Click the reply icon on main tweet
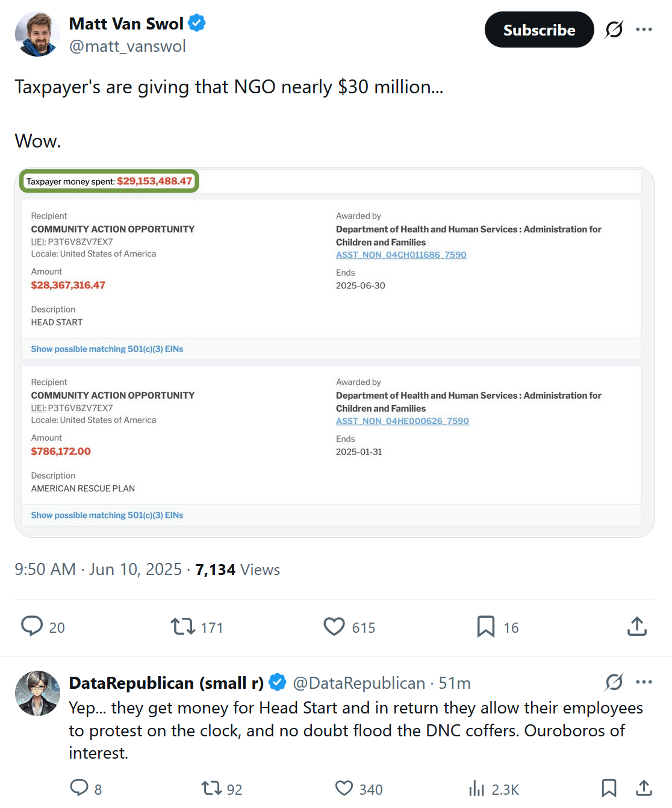 32,627
